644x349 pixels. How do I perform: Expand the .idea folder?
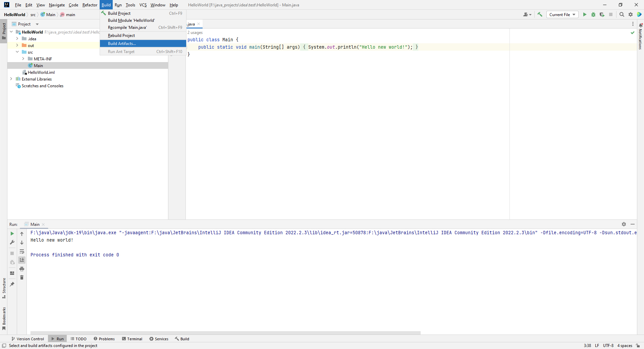pos(17,39)
